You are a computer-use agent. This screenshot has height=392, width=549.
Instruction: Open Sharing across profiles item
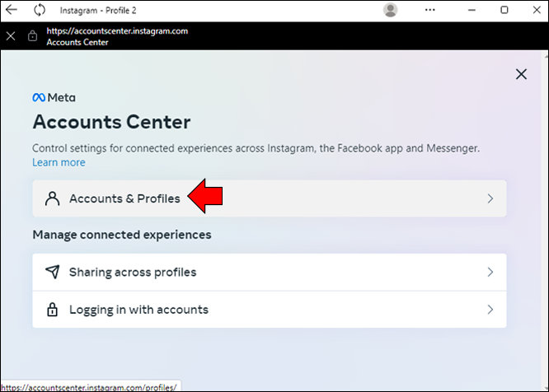pyautogui.click(x=132, y=272)
